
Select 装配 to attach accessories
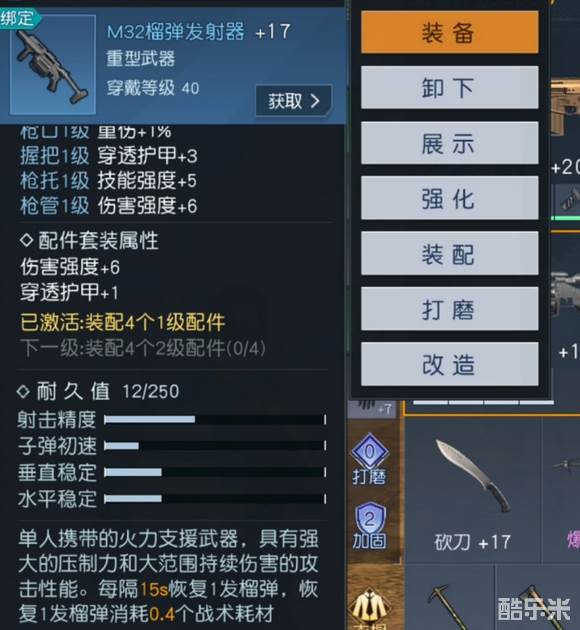click(x=449, y=253)
